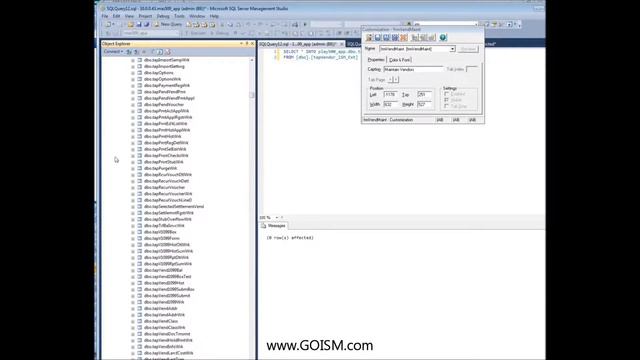Click the dbo.tapPendVendPmt table icon
Screen dimensions: 640x360
(x=140, y=92)
